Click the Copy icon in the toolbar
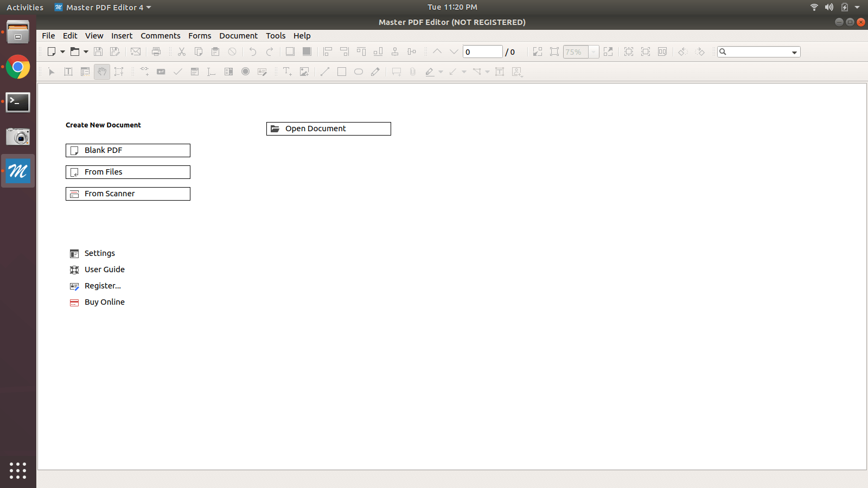868x488 pixels. 199,52
